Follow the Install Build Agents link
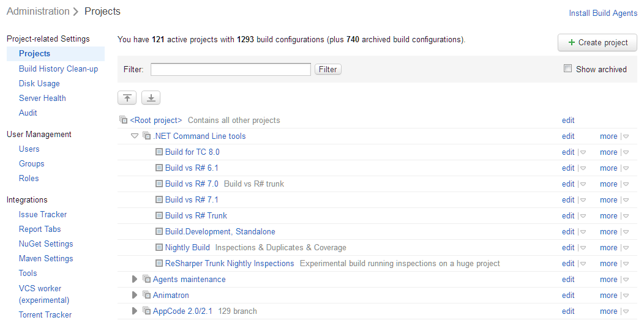Screen dimensions: 644x320 [603, 13]
